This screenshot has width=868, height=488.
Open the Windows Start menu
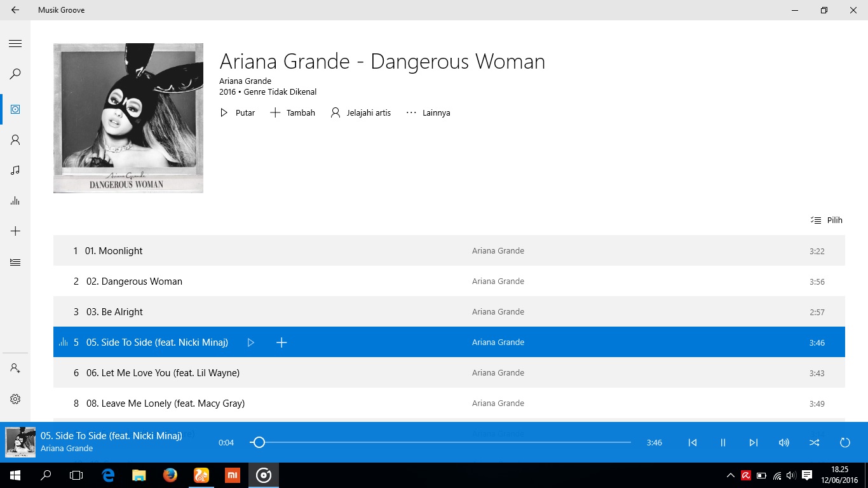[x=15, y=475]
